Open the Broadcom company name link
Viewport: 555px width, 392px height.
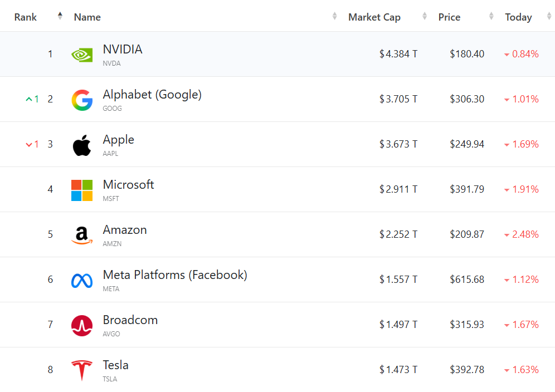[130, 320]
